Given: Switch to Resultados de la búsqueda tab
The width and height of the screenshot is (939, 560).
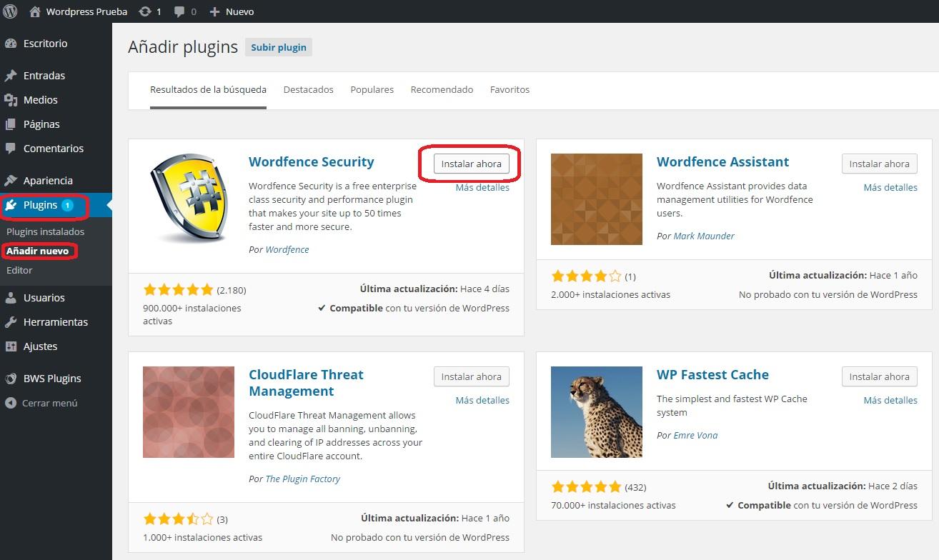Looking at the screenshot, I should (208, 90).
